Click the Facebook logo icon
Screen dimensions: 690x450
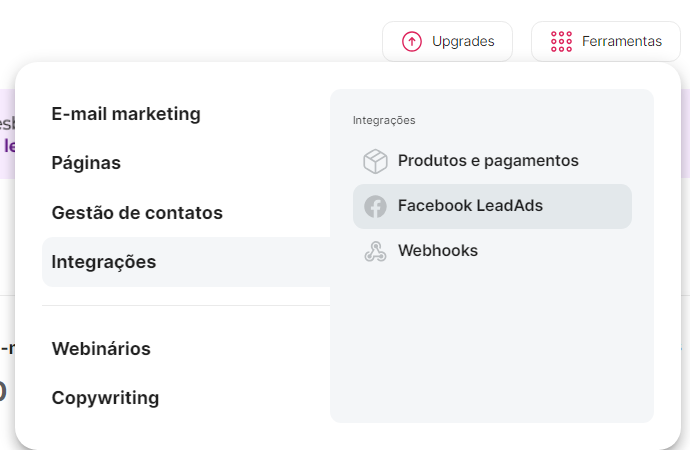click(x=375, y=207)
